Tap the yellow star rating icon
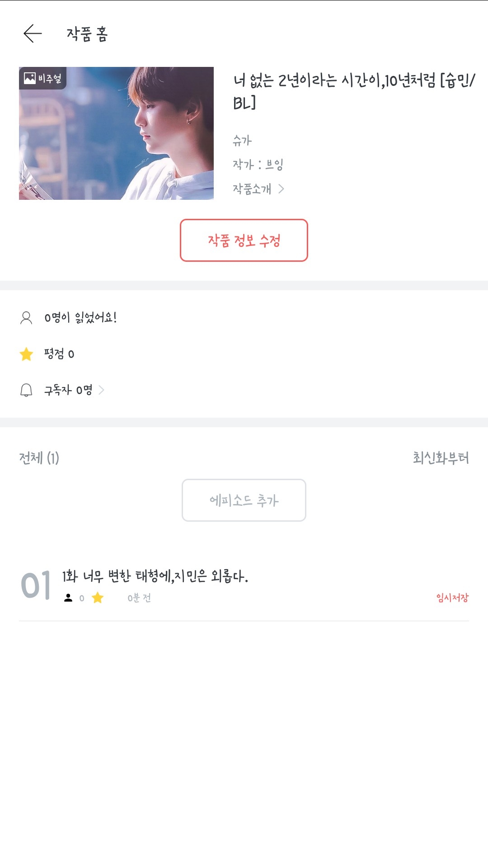 27,354
